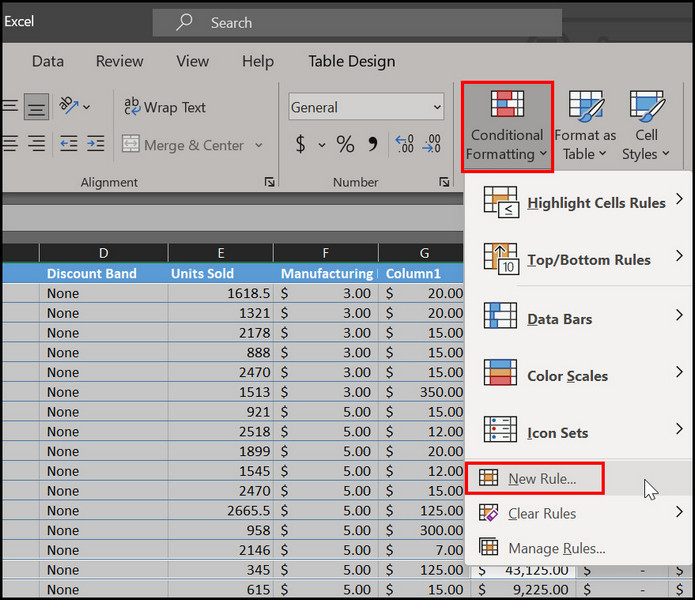Select cell with Units Sold 888
Image resolution: width=695 pixels, height=600 pixels.
pyautogui.click(x=221, y=352)
